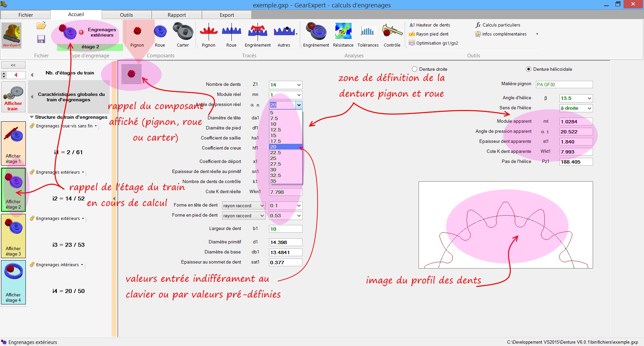Show stage 1 via Afficher étage 1
This screenshot has height=346, width=644.
(13, 143)
